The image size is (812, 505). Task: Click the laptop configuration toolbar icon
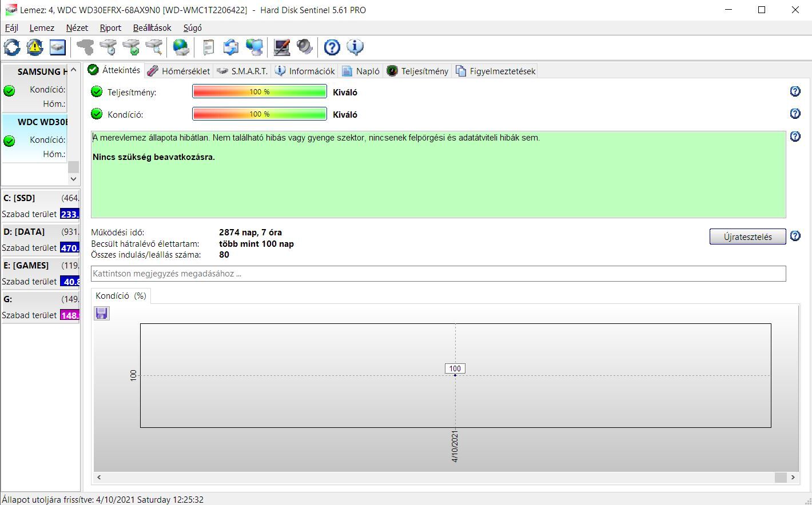click(x=281, y=47)
